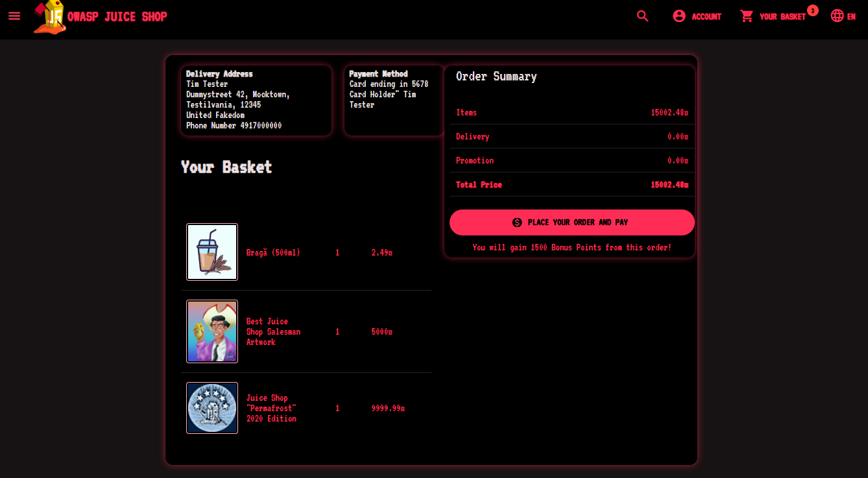
Task: Click the name Tim Tester in delivery address
Action: click(207, 84)
